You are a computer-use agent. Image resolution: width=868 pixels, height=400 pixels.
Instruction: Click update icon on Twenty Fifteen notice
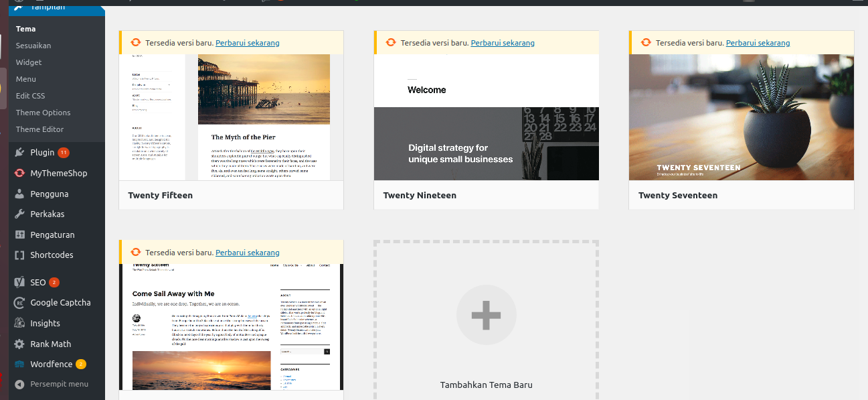click(136, 42)
